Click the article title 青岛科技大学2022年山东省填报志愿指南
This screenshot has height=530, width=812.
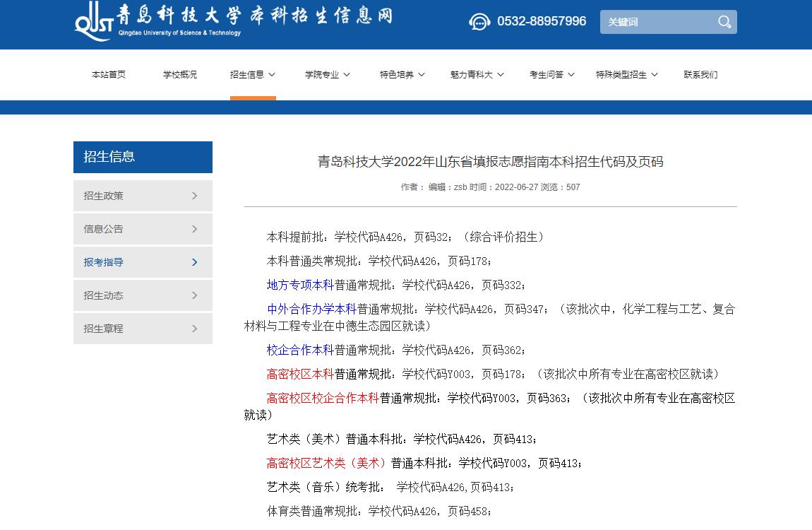(x=491, y=162)
